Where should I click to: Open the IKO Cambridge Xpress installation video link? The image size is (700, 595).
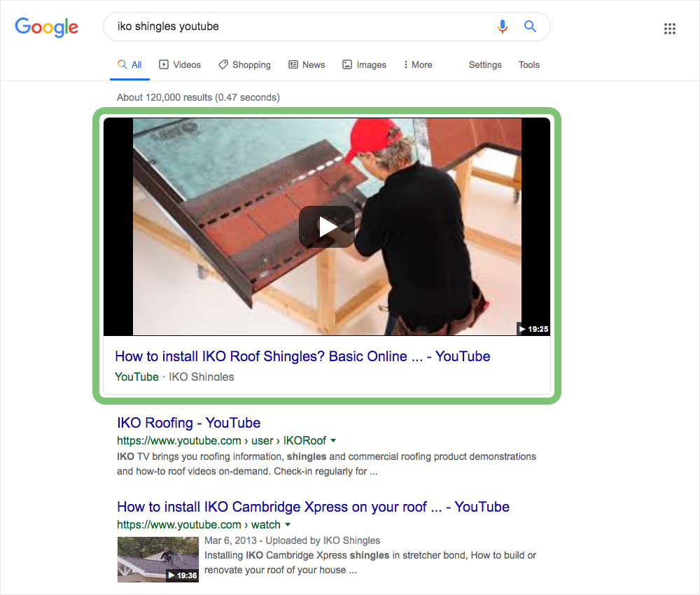tap(313, 507)
